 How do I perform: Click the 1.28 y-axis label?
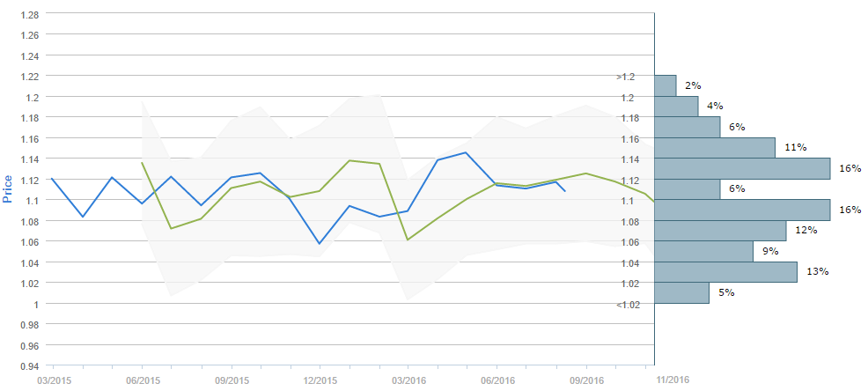(x=28, y=15)
